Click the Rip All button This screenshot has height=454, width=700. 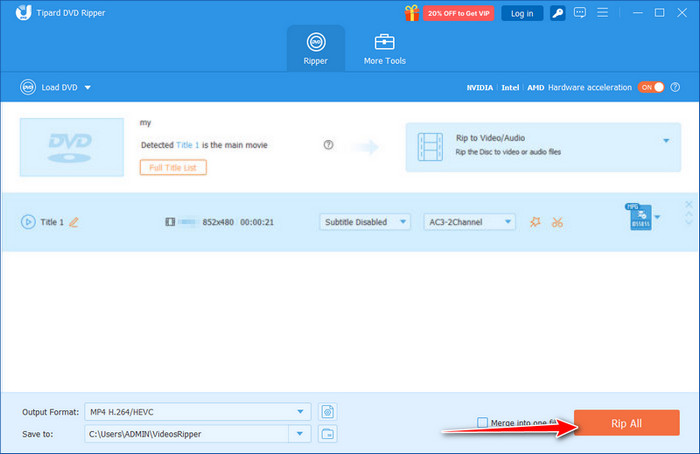click(x=626, y=423)
